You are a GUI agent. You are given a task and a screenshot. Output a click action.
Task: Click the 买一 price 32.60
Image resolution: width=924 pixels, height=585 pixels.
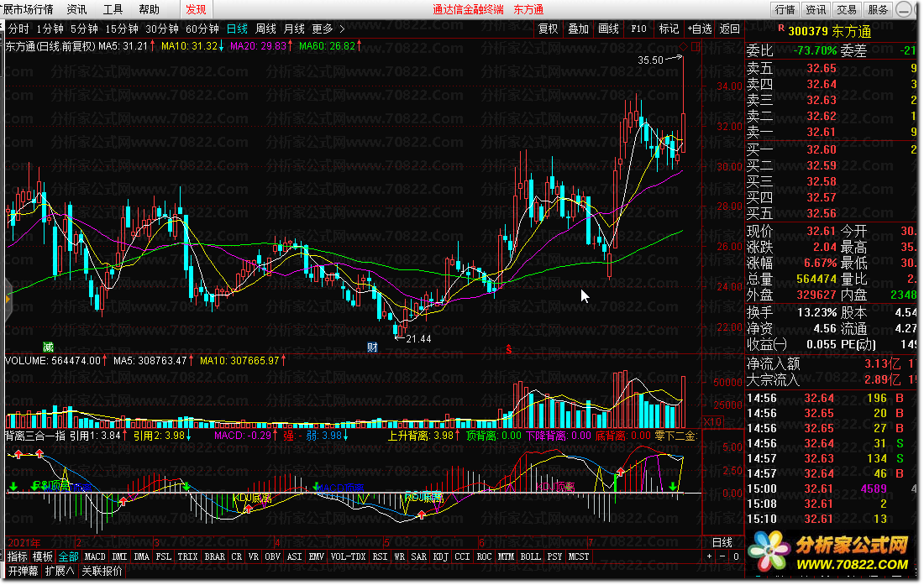pyautogui.click(x=822, y=149)
